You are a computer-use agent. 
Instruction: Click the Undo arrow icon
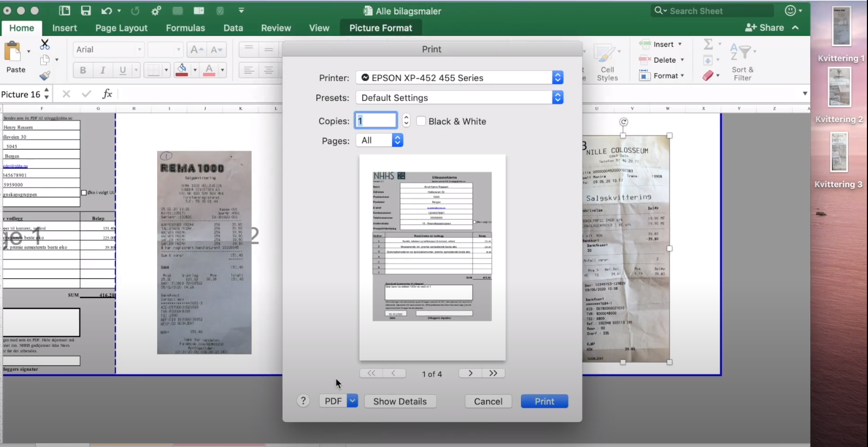click(107, 10)
